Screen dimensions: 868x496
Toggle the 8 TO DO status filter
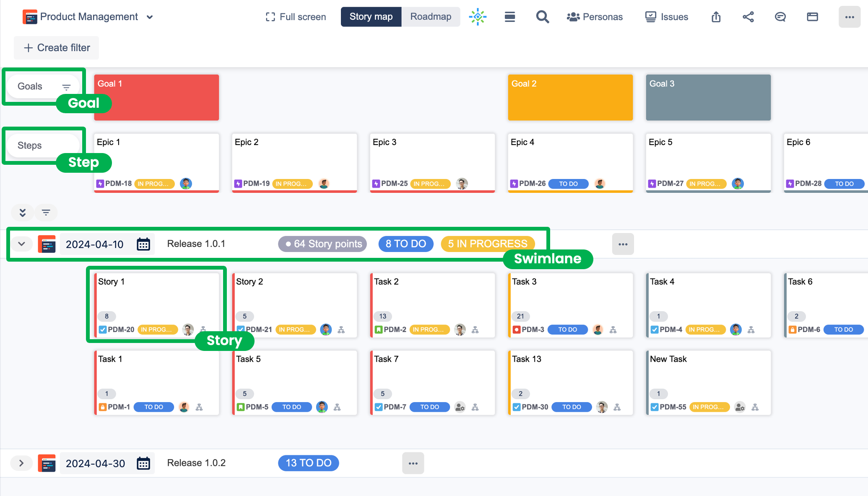click(x=405, y=244)
